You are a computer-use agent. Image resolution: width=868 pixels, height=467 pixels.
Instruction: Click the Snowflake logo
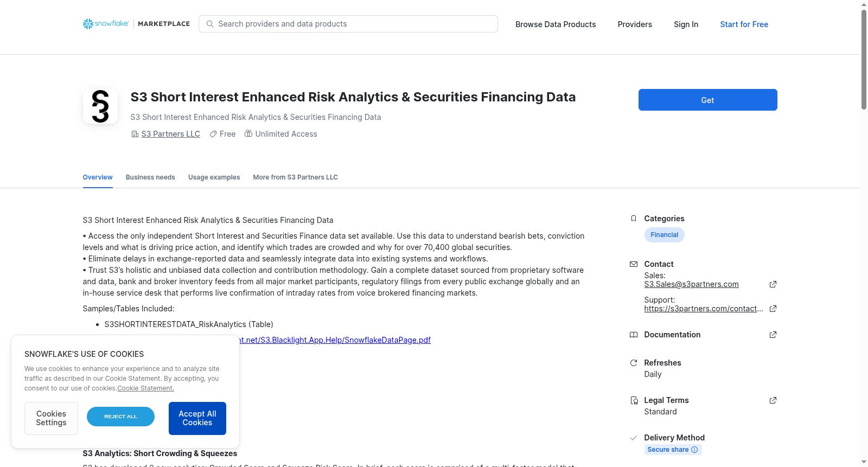(x=106, y=24)
